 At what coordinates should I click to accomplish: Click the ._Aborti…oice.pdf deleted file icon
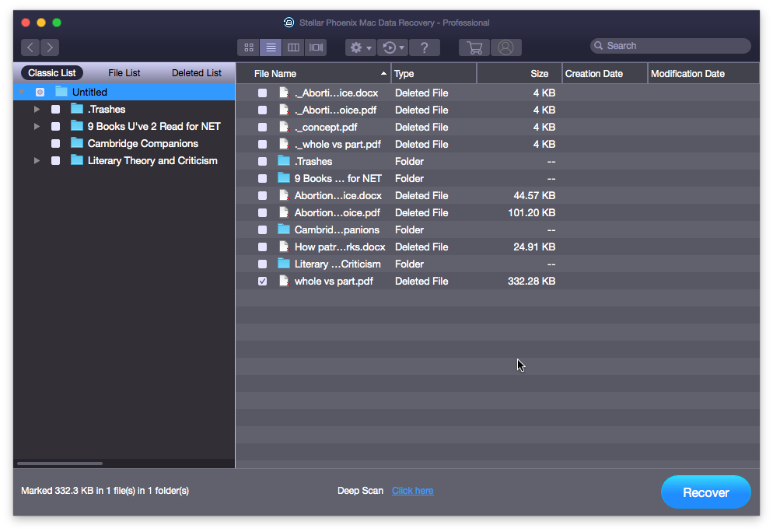[x=284, y=110]
